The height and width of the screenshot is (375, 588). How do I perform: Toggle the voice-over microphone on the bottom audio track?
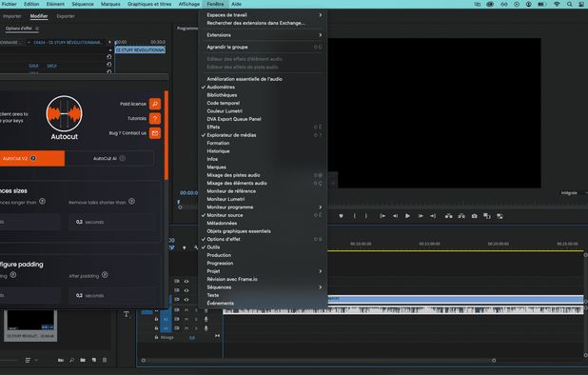click(206, 328)
